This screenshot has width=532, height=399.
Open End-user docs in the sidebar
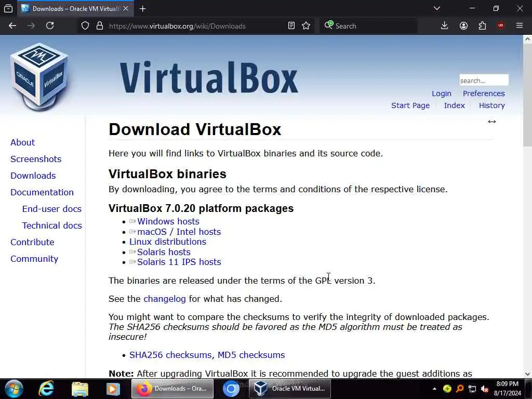51,209
